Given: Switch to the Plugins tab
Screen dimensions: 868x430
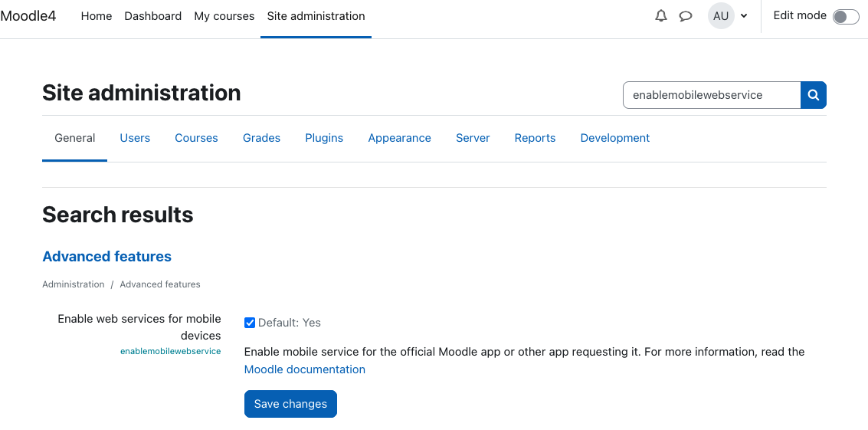Looking at the screenshot, I should pos(324,138).
